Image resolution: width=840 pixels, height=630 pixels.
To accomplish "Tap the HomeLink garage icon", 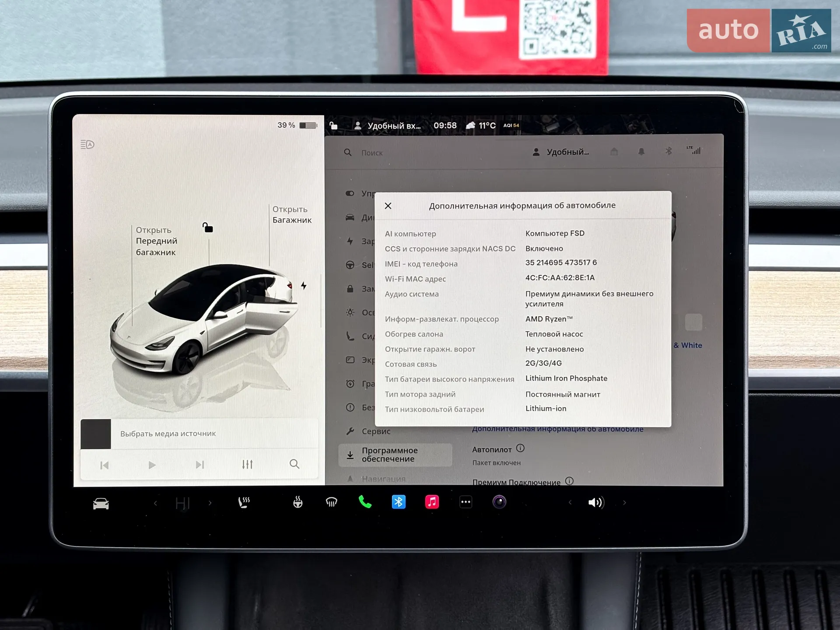I will 614,151.
